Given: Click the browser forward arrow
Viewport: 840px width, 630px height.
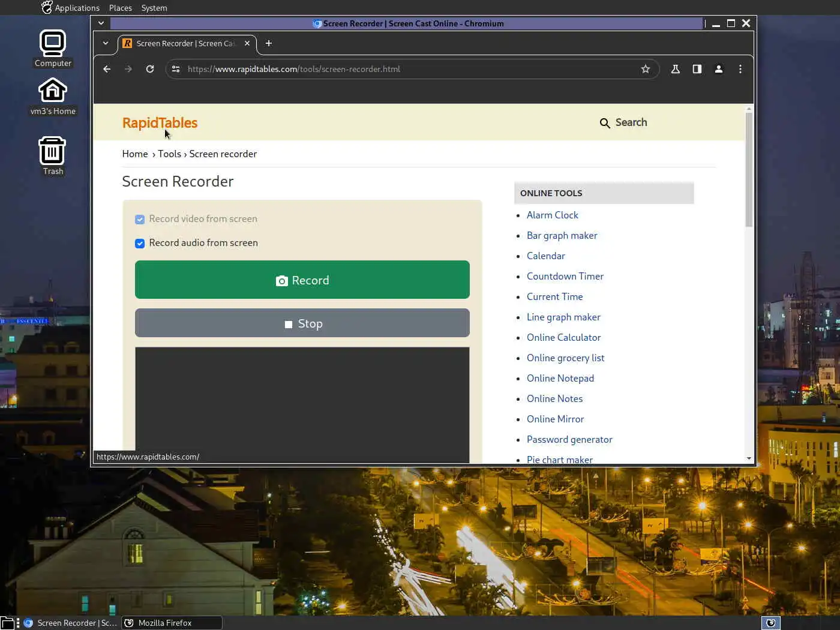Looking at the screenshot, I should coord(128,69).
